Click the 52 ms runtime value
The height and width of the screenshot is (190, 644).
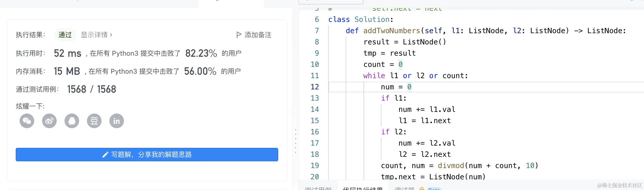pos(68,53)
